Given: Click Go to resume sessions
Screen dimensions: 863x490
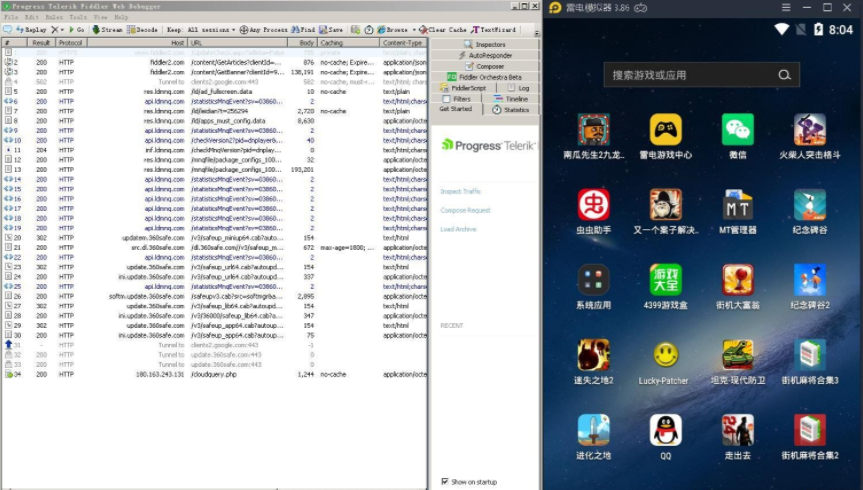Looking at the screenshot, I should [76, 29].
